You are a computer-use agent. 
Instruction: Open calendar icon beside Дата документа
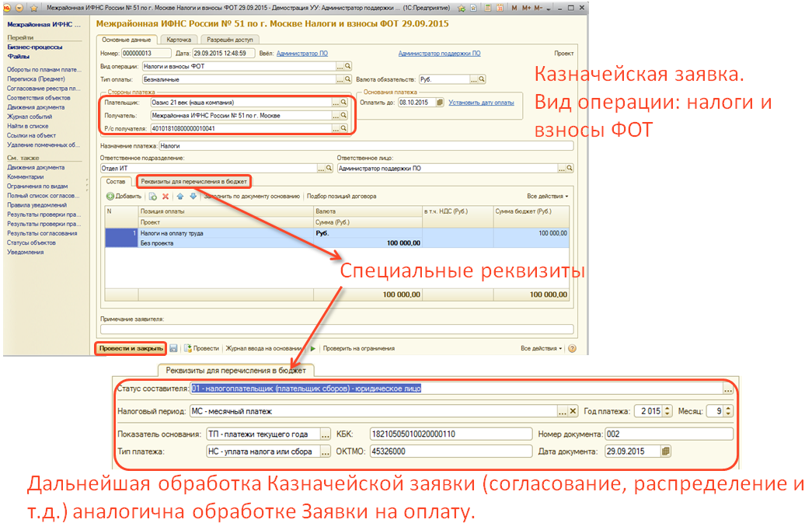tap(665, 451)
